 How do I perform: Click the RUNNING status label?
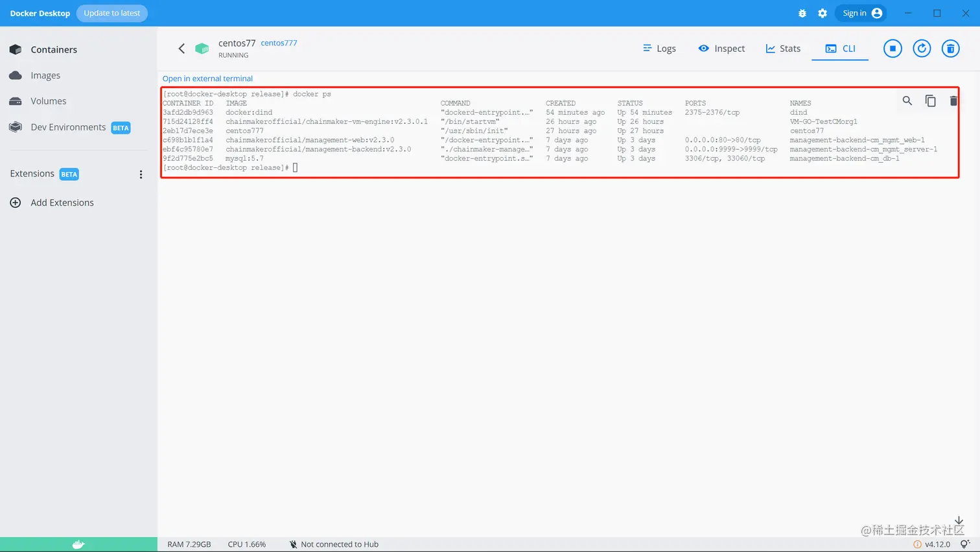pos(233,55)
